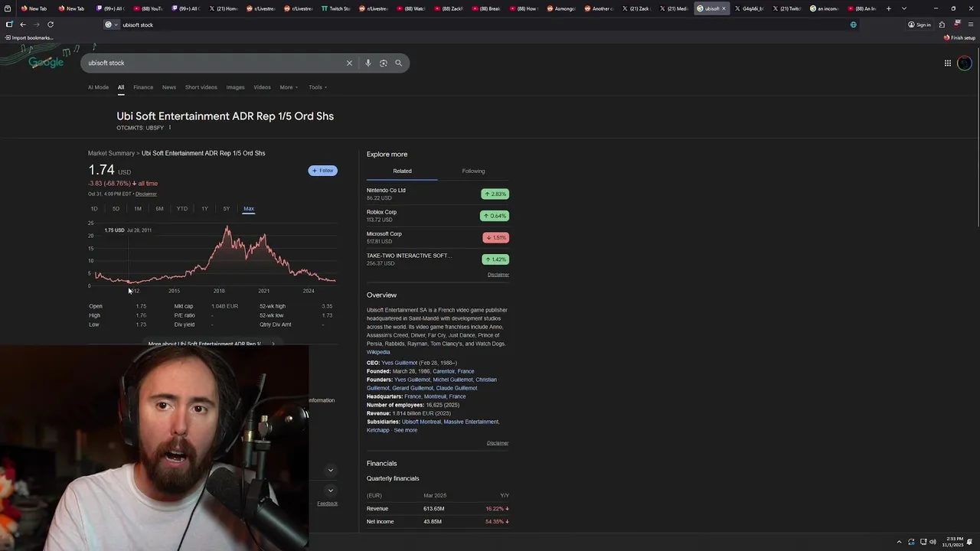Image resolution: width=980 pixels, height=551 pixels.
Task: Click the Import bookmarks item
Action: 29,37
